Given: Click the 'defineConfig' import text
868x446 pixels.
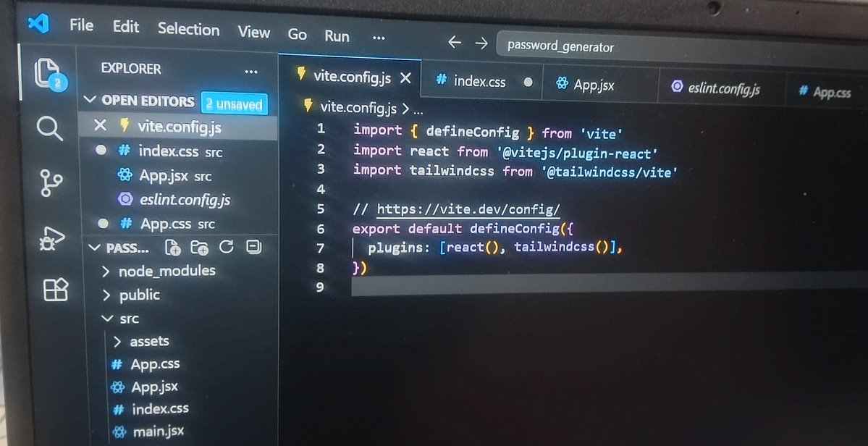Looking at the screenshot, I should (x=472, y=132).
